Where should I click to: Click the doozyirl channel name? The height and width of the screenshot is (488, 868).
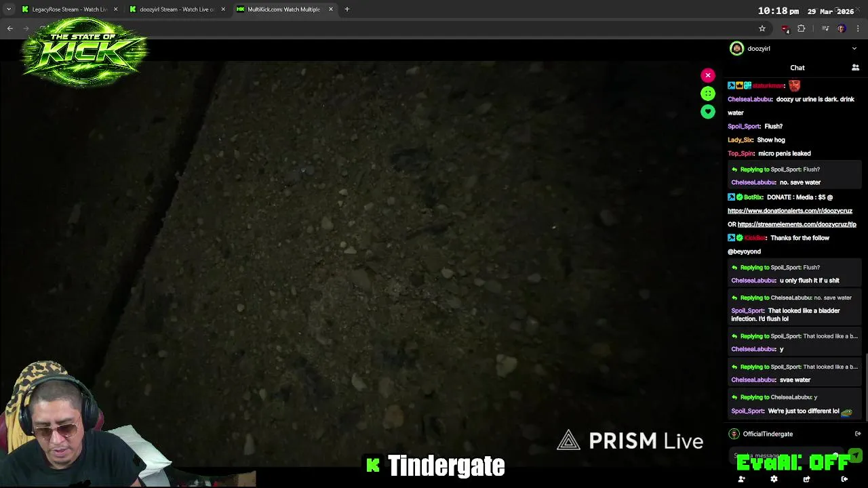[x=759, y=49]
